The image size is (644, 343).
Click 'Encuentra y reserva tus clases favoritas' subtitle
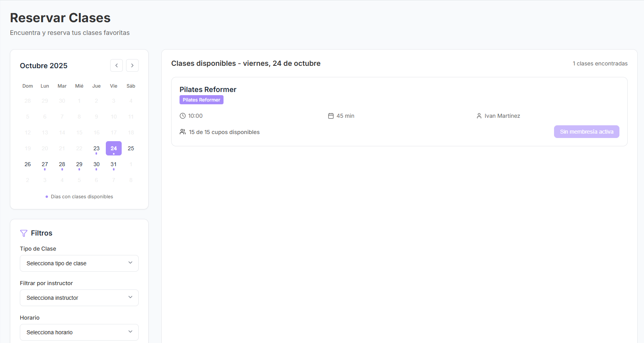pos(70,33)
